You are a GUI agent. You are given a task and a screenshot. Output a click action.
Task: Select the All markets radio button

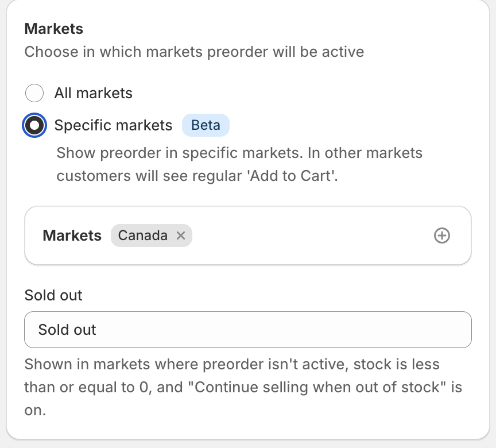pos(34,93)
